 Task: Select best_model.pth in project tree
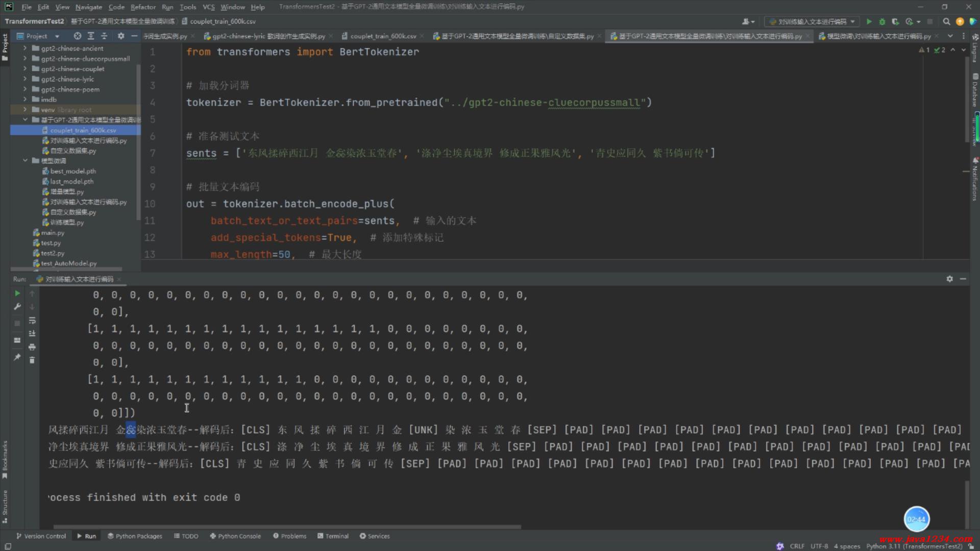(x=72, y=171)
